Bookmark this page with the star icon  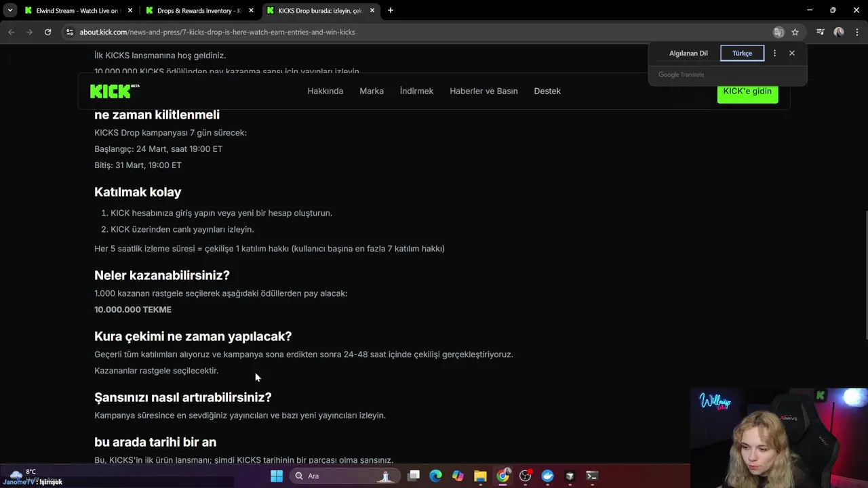(x=795, y=32)
